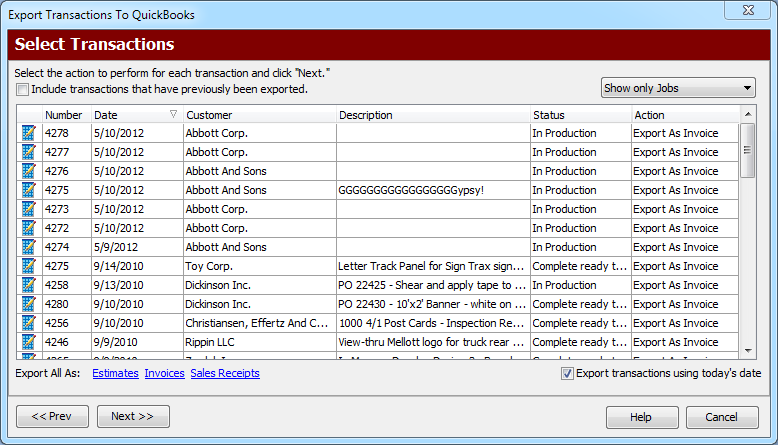Click the order icon for transaction 4276
This screenshot has width=778, height=445.
[28, 171]
